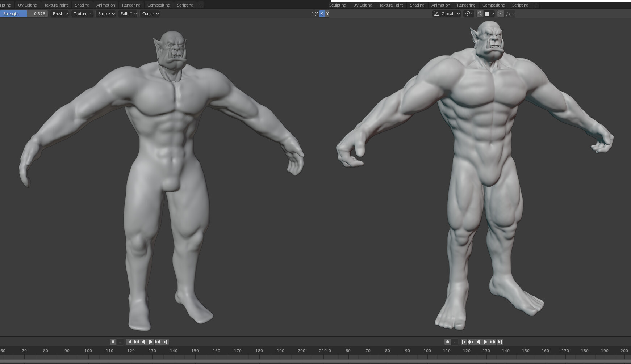Switch to Rendering tab in left window
The width and height of the screenshot is (631, 364).
pyautogui.click(x=131, y=5)
